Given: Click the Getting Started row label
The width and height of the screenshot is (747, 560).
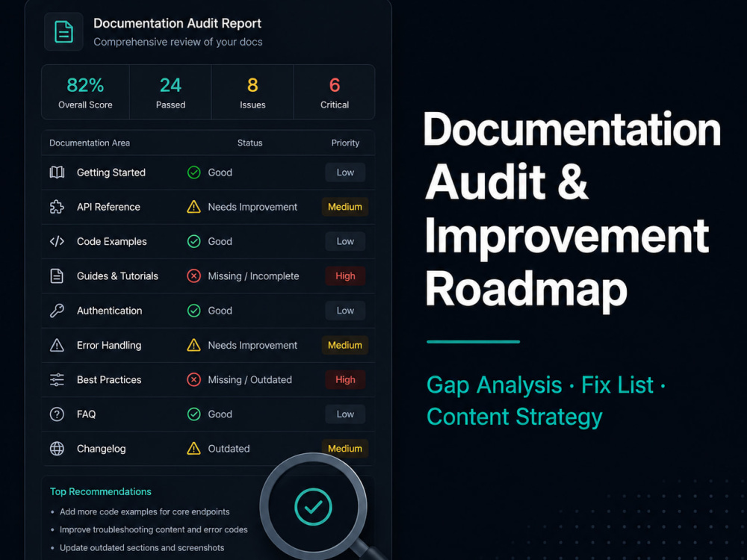Looking at the screenshot, I should pyautogui.click(x=111, y=172).
